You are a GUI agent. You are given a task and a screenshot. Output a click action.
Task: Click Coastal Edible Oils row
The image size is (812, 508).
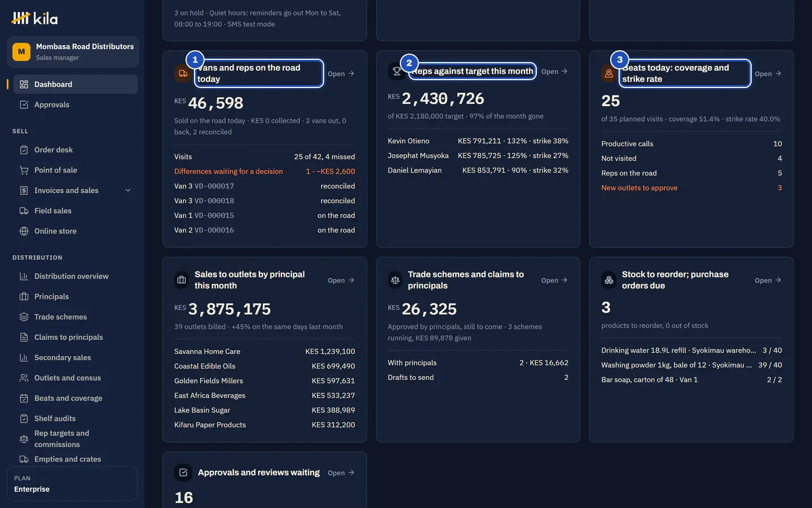click(x=264, y=366)
